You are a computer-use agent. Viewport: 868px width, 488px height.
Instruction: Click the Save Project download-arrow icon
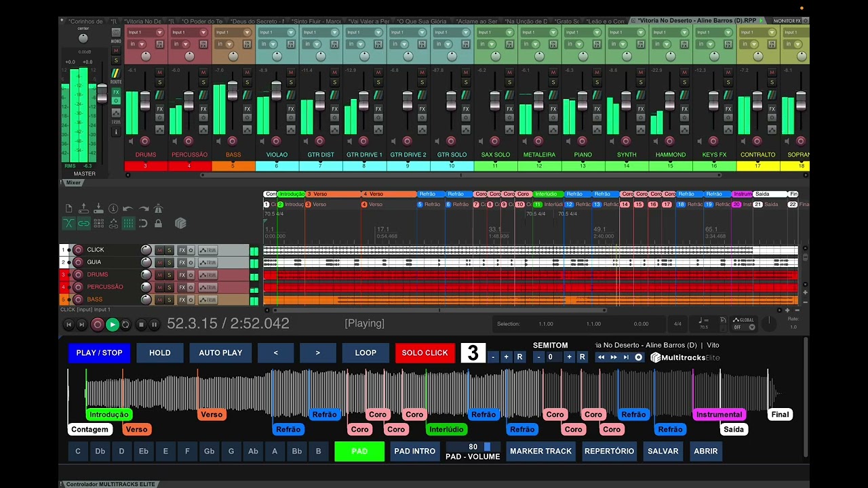98,209
